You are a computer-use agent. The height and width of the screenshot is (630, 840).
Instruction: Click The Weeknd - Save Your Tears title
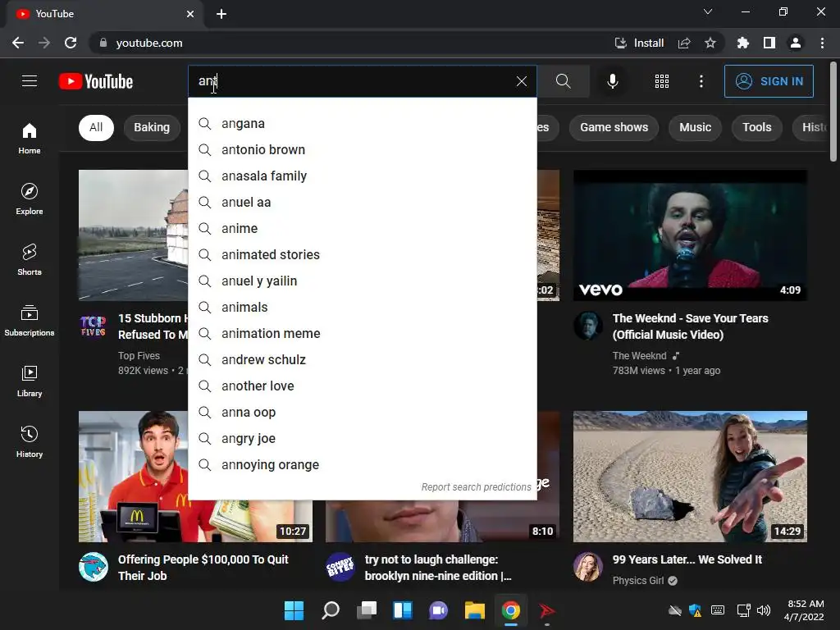coord(691,326)
